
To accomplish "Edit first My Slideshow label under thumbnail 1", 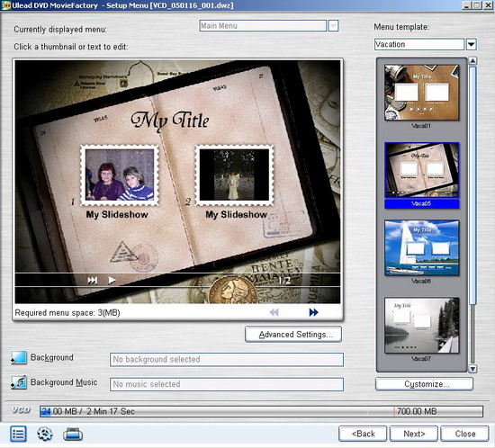I will (x=117, y=214).
